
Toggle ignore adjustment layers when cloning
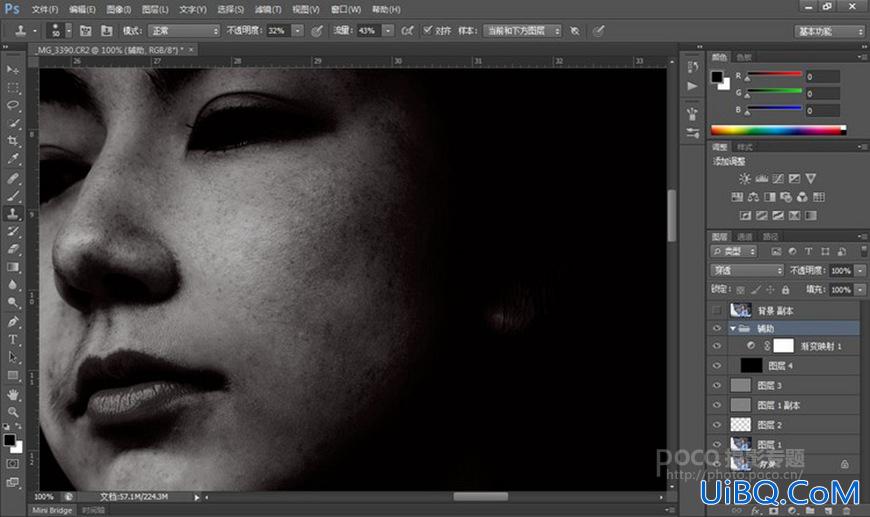(x=575, y=31)
